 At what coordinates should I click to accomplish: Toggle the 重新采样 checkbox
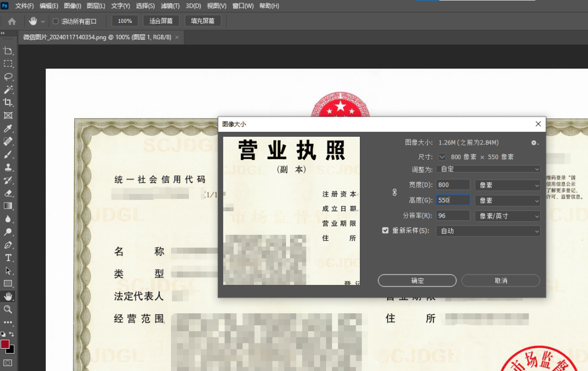(385, 231)
